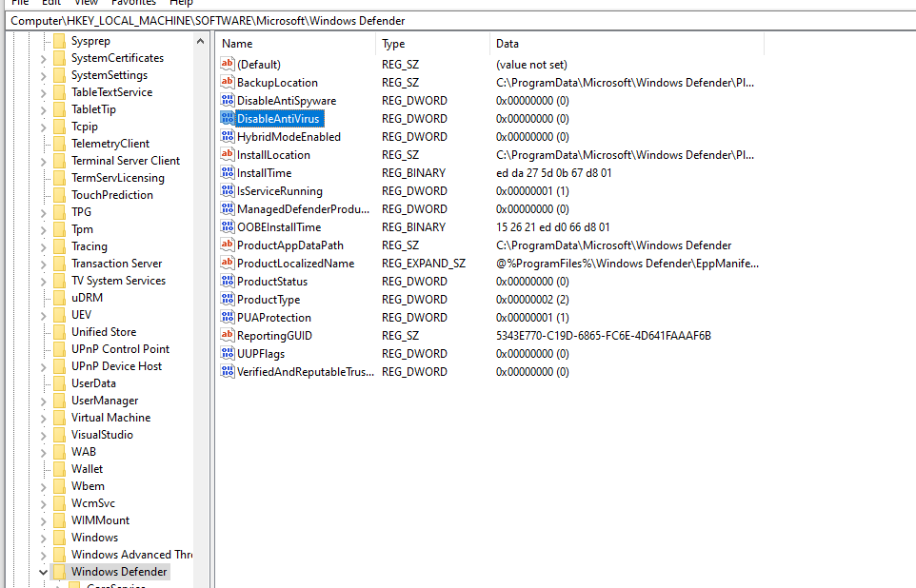Click the VerifiedAndReputableTrus... value icon
Viewport: 916px width, 588px height.
[228, 372]
